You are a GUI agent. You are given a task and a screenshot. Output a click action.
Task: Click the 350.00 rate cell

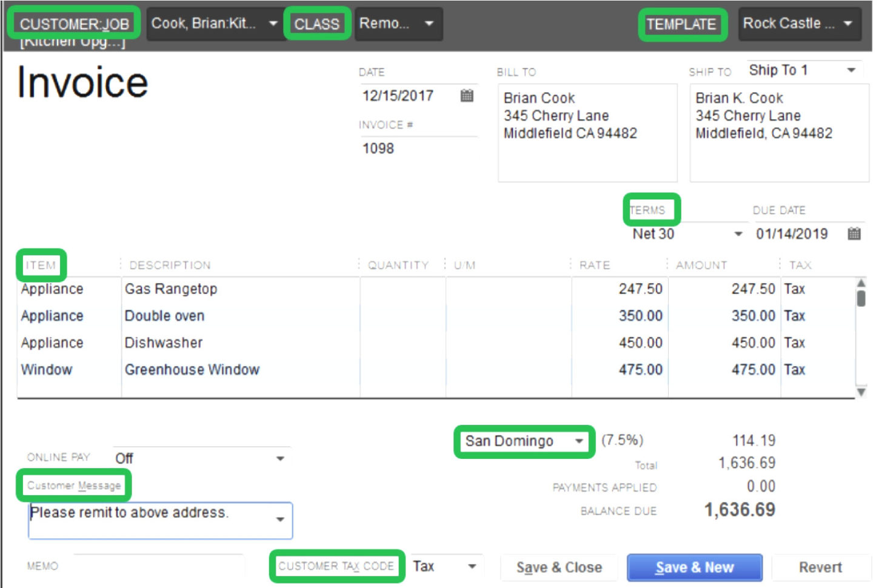pyautogui.click(x=620, y=316)
